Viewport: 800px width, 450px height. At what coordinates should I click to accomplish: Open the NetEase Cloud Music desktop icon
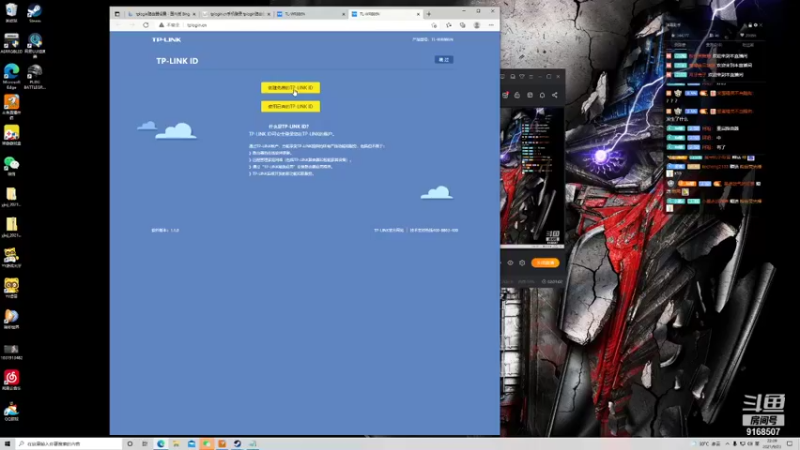coord(11,380)
